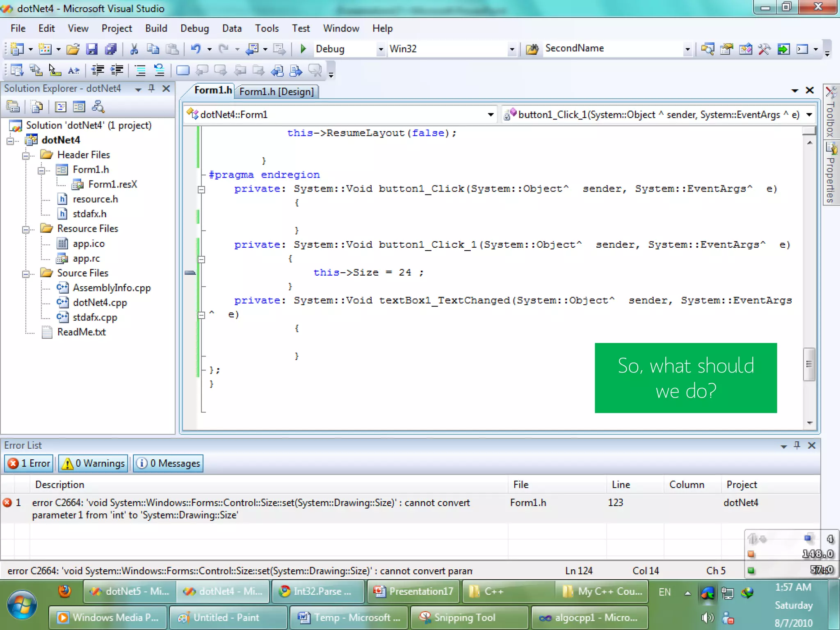
Task: Click the Start Debugging green arrow
Action: tap(303, 49)
